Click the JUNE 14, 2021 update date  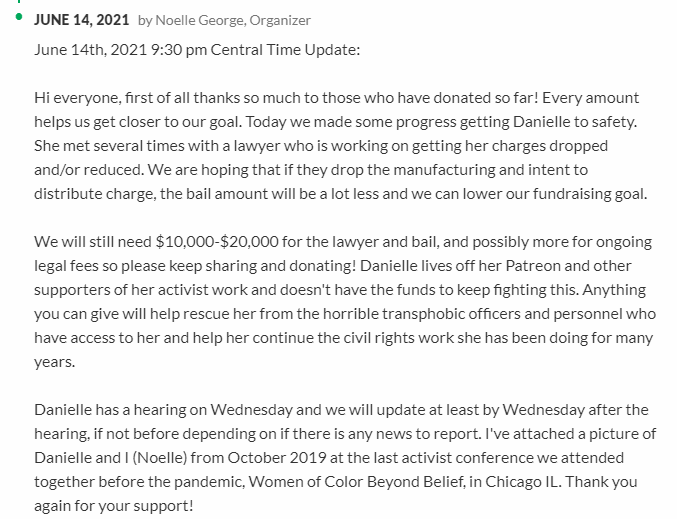(82, 20)
